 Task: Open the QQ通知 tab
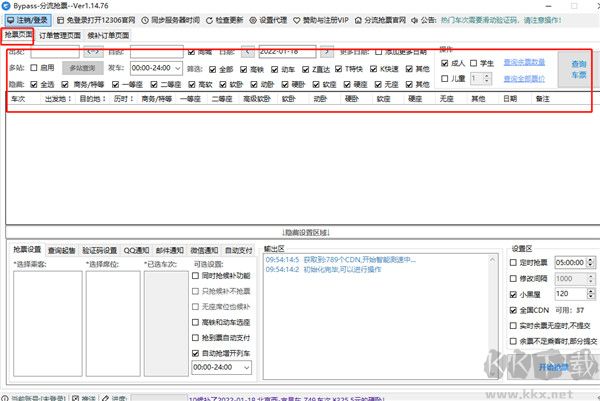[136, 250]
